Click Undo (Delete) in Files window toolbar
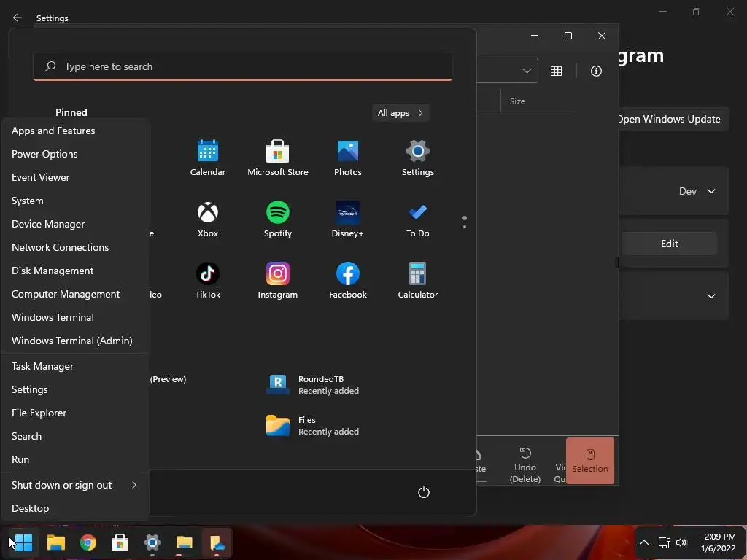747x560 pixels. (525, 465)
